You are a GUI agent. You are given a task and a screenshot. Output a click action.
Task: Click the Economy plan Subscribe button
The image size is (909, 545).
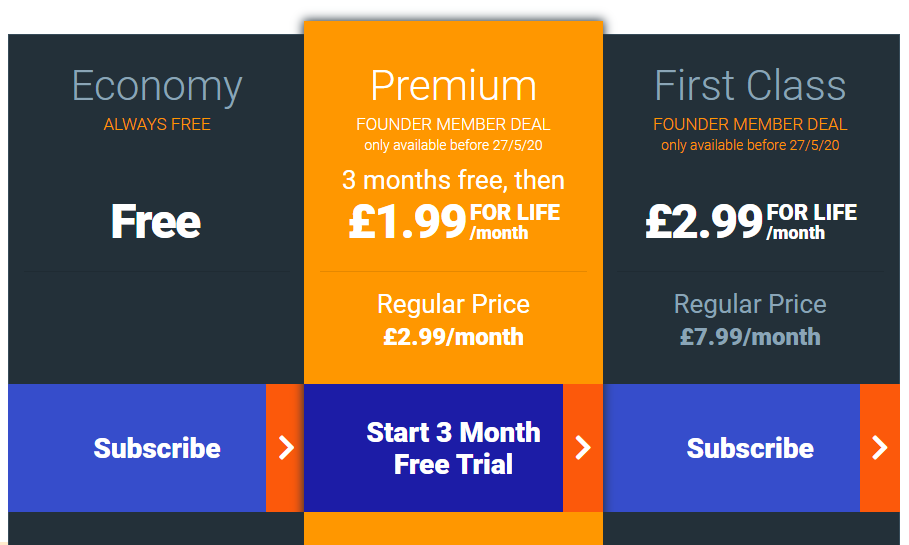click(137, 448)
